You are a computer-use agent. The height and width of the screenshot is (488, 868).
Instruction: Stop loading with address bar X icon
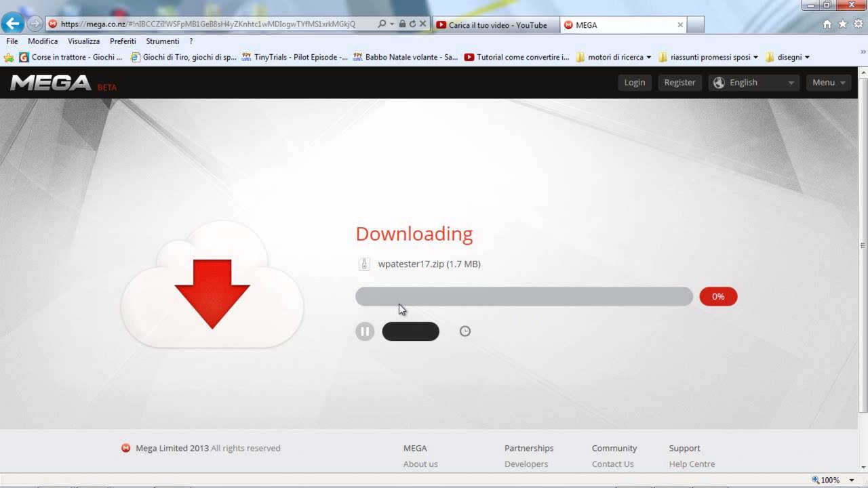[422, 24]
